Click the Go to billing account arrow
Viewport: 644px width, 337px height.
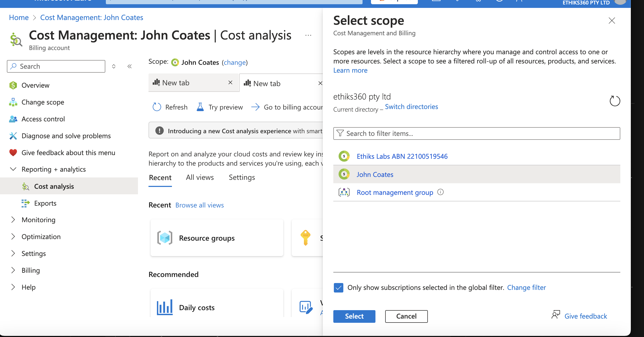pyautogui.click(x=255, y=107)
